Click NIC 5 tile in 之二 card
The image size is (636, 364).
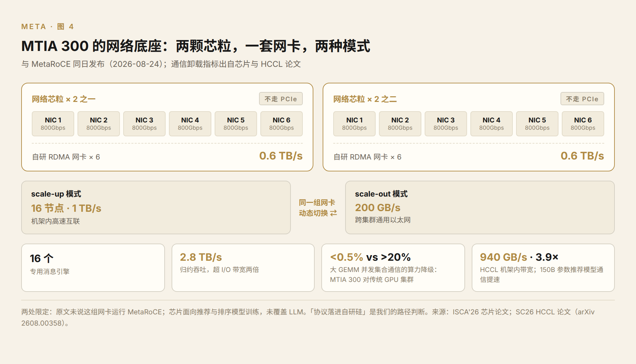537,124
